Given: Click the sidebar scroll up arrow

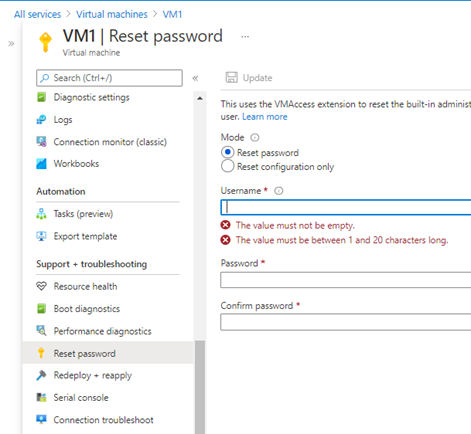Looking at the screenshot, I should pyautogui.click(x=200, y=98).
